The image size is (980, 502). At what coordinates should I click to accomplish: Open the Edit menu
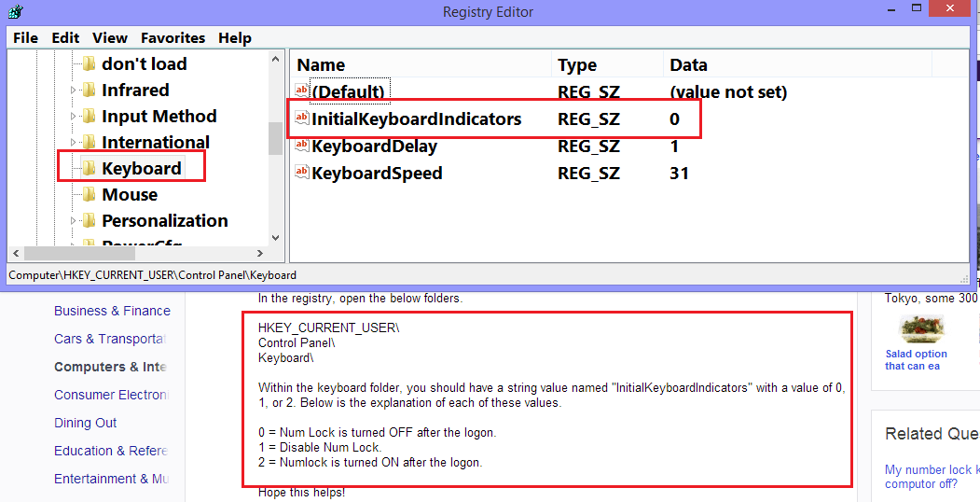(65, 38)
